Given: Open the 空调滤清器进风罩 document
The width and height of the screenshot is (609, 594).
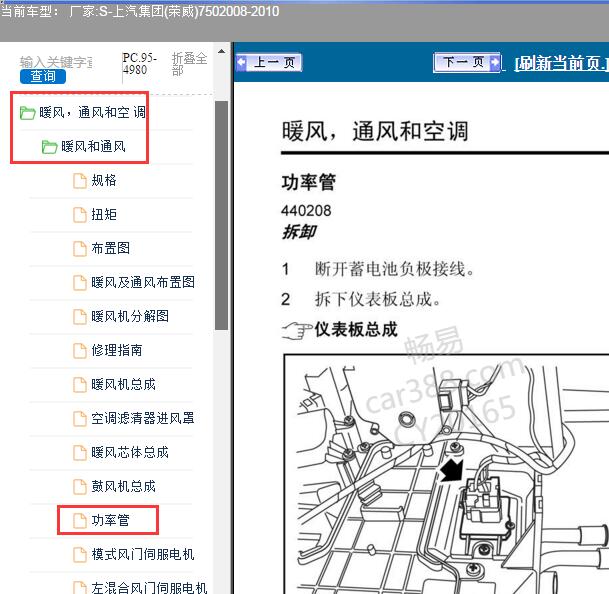Looking at the screenshot, I should tap(143, 418).
